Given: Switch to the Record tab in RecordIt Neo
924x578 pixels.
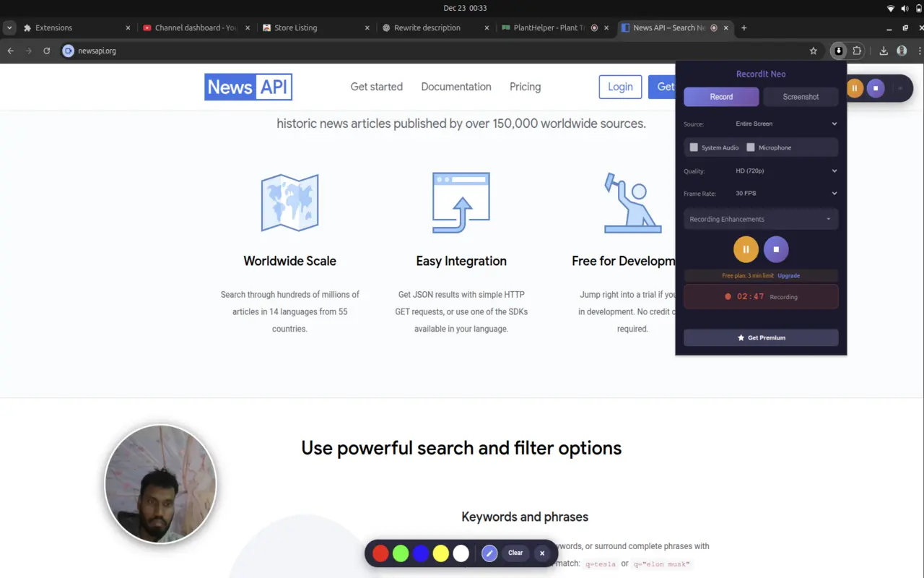Looking at the screenshot, I should coord(721,97).
